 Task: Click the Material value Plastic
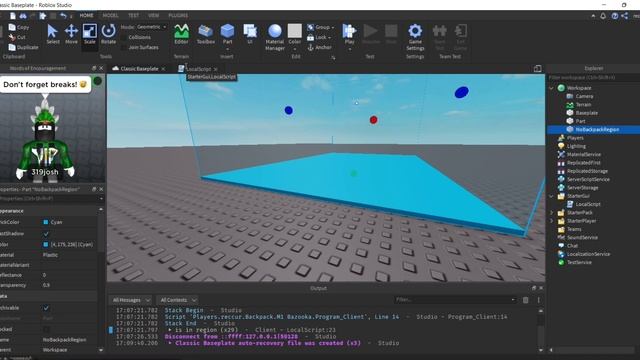pyautogui.click(x=51, y=255)
